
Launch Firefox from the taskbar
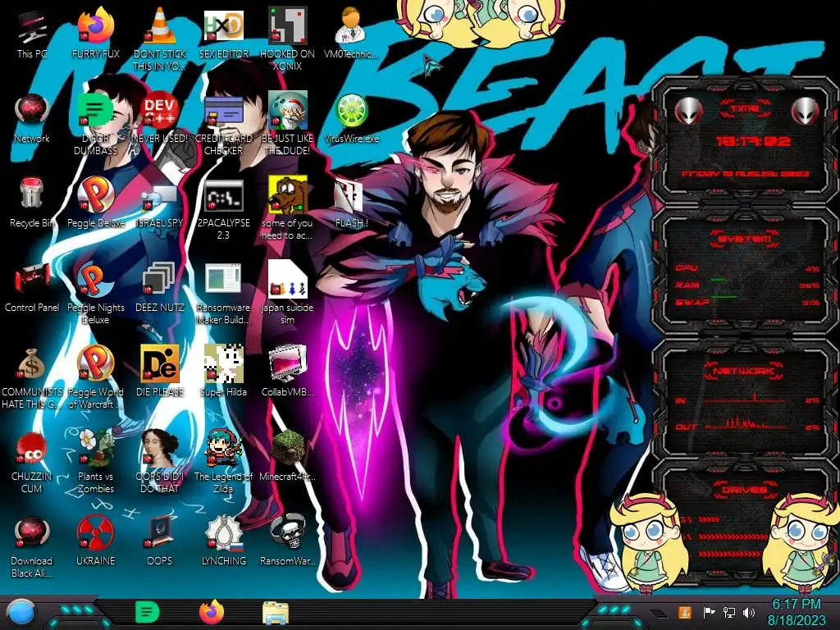point(212,612)
